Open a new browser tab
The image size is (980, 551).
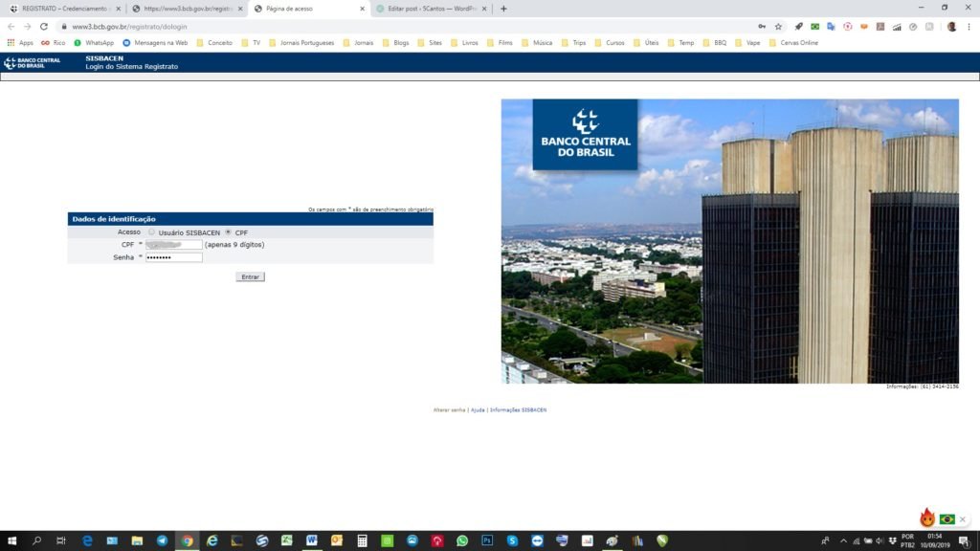point(503,9)
